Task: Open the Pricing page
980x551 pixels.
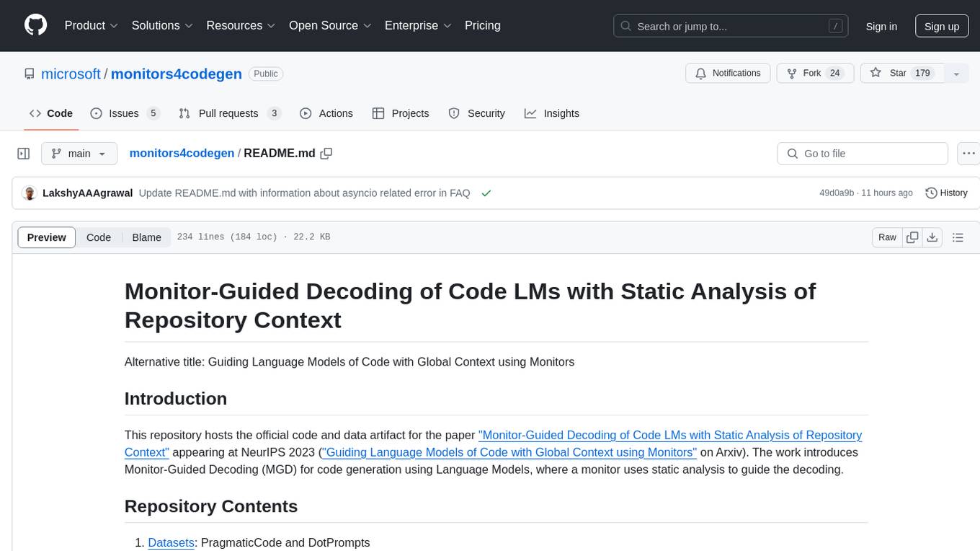Action: click(483, 25)
